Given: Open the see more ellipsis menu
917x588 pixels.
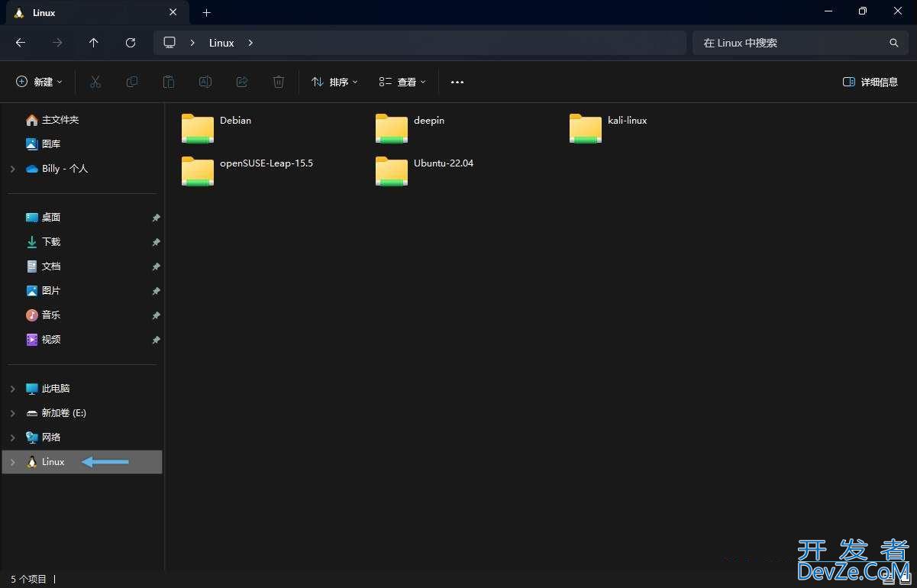Looking at the screenshot, I should (x=457, y=82).
